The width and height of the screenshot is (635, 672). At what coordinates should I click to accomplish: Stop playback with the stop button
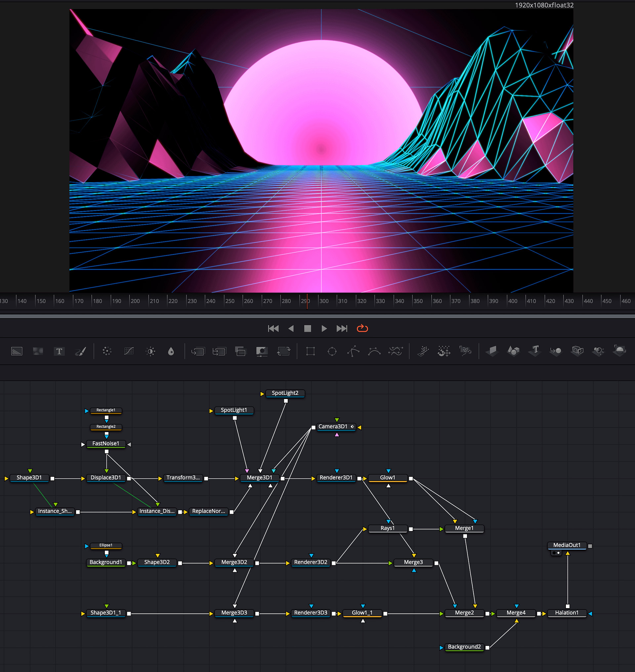pos(307,328)
